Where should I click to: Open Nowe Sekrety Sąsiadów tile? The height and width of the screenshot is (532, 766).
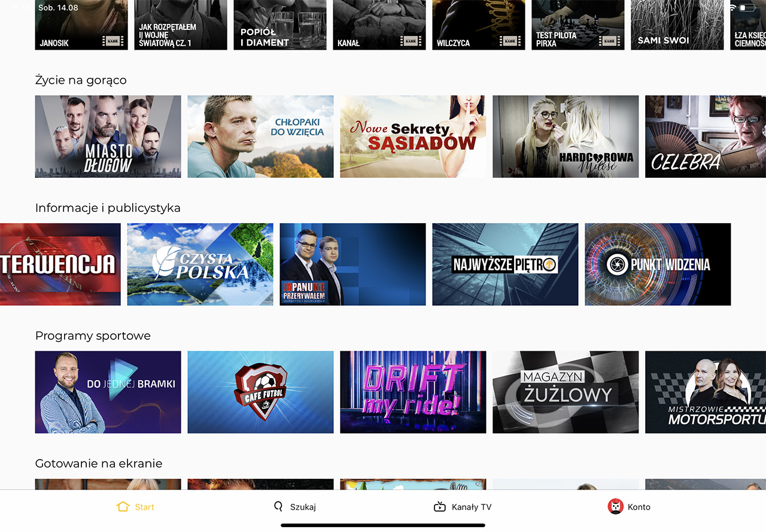(x=413, y=136)
